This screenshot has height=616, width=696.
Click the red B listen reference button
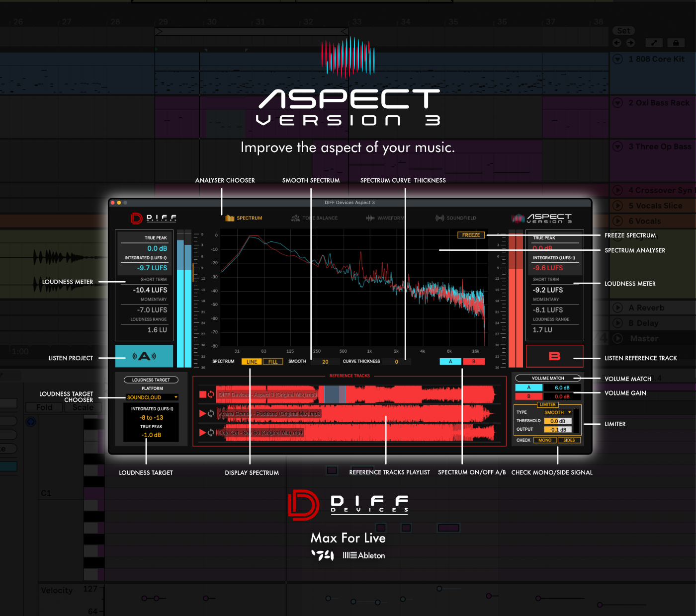pos(554,356)
